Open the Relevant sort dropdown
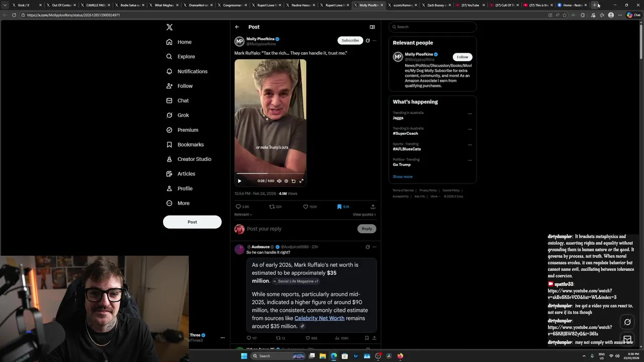 [x=244, y=215]
